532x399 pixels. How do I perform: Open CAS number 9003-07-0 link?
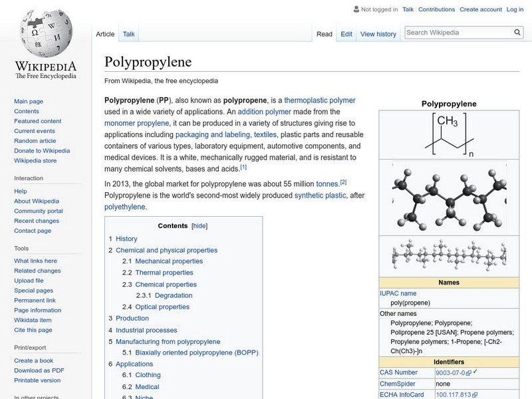click(x=450, y=373)
